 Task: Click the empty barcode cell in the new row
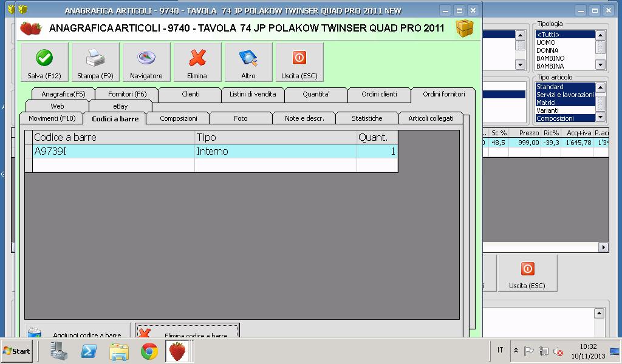[114, 165]
